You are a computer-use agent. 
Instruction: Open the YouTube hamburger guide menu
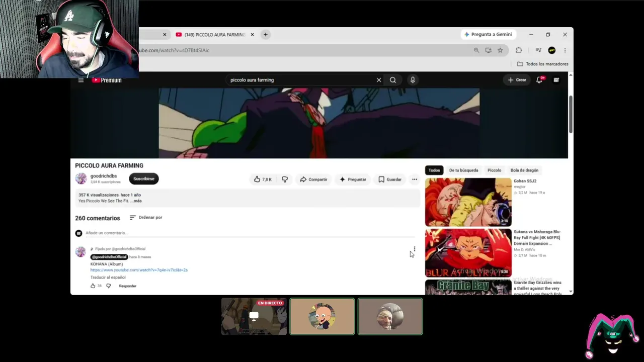tap(80, 80)
